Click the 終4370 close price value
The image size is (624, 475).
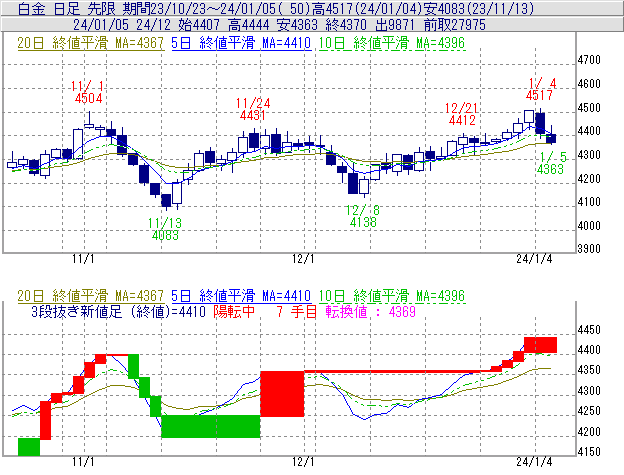346,25
